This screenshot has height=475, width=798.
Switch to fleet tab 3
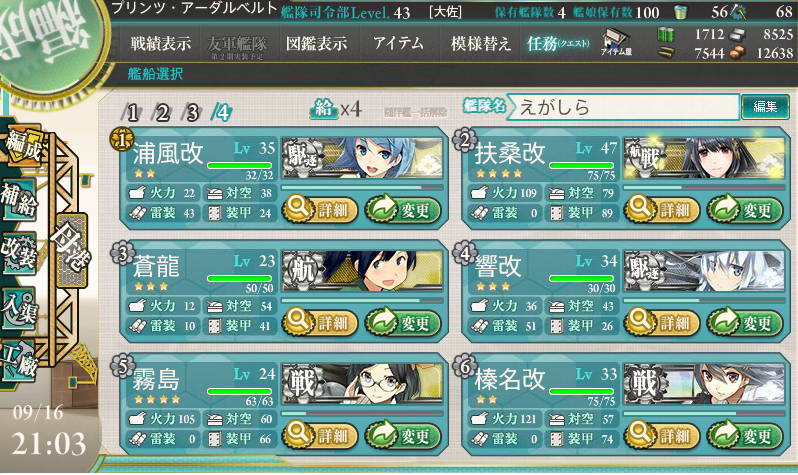(192, 112)
